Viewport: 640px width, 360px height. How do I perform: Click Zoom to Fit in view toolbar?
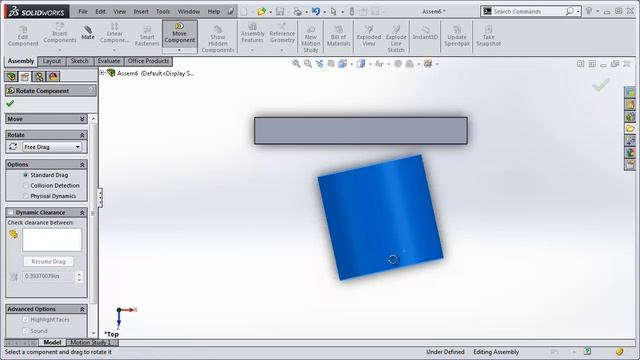point(296,64)
